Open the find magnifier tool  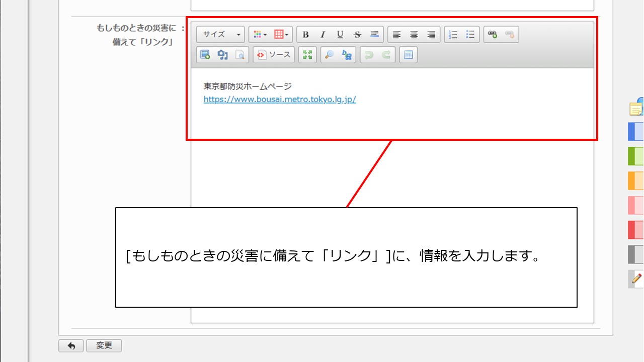pos(330,55)
